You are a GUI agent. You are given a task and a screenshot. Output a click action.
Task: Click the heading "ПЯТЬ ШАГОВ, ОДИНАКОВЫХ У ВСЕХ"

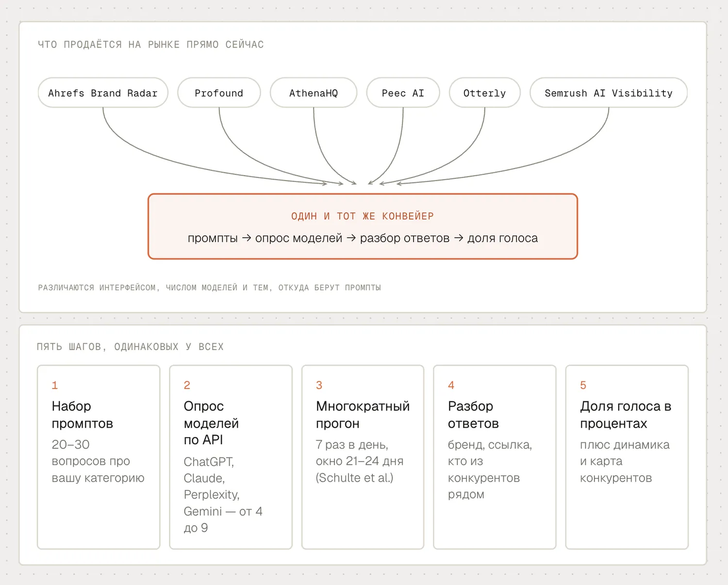point(130,347)
